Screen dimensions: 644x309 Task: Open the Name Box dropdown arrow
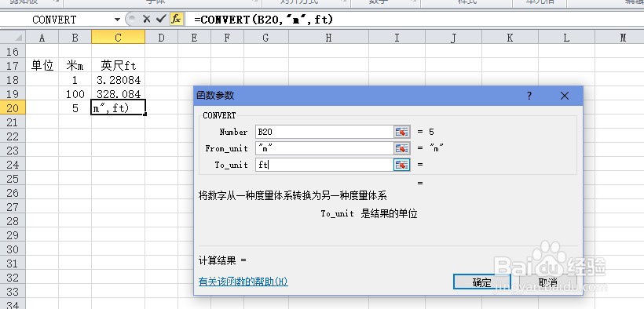[118, 20]
